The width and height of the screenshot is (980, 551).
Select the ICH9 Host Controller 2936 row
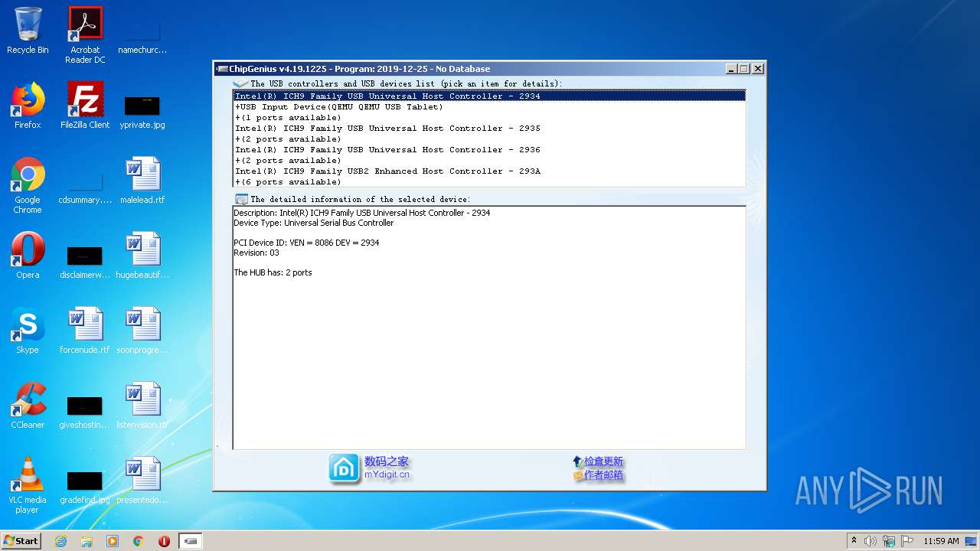[489, 149]
